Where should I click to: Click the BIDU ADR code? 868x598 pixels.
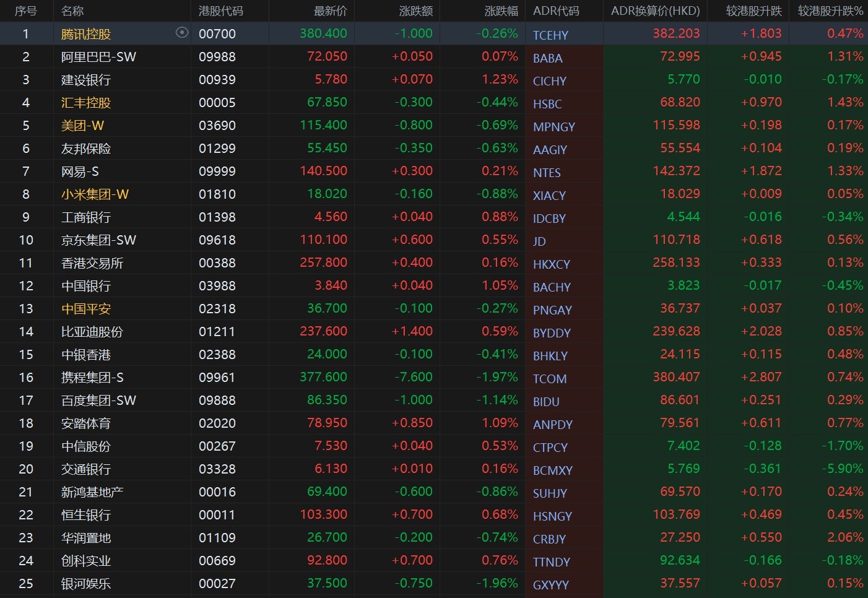pyautogui.click(x=546, y=402)
